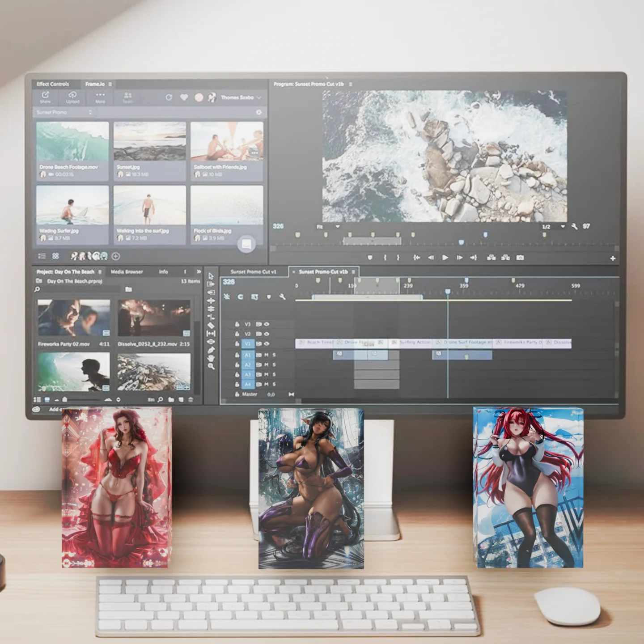Click the Extract button in Program monitor

pyautogui.click(x=505, y=258)
